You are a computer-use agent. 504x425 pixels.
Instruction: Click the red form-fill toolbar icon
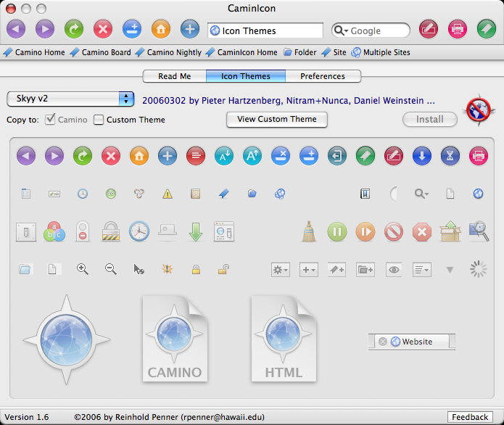pos(429,29)
